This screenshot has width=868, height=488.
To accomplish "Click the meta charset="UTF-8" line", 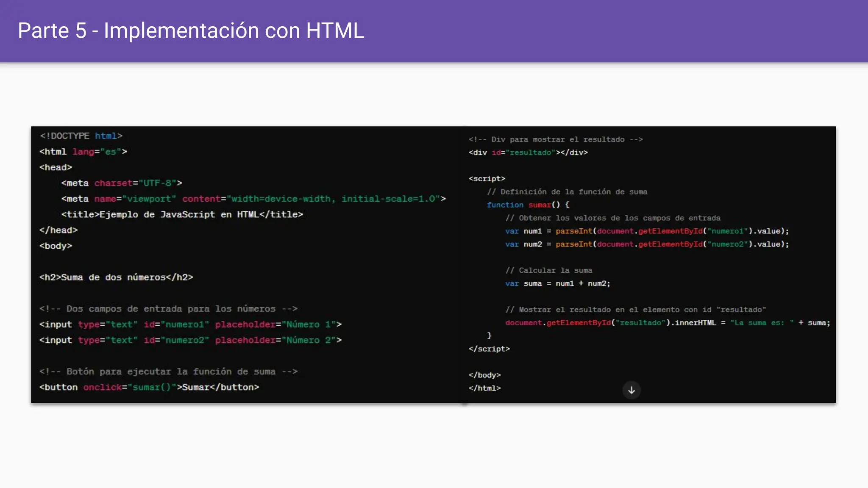I will 122,183.
